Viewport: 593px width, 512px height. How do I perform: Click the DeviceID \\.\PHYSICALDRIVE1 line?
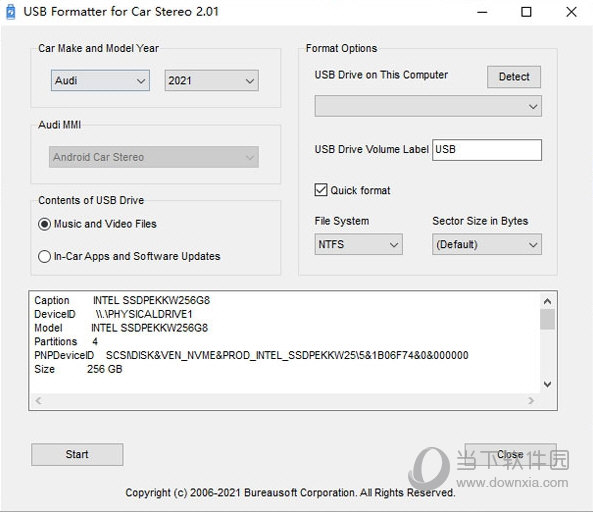tap(113, 314)
